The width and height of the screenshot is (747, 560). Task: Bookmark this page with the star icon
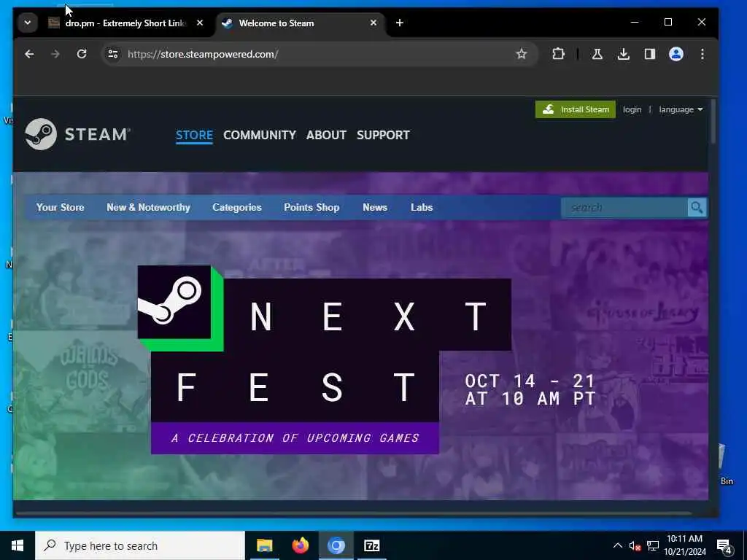click(521, 54)
